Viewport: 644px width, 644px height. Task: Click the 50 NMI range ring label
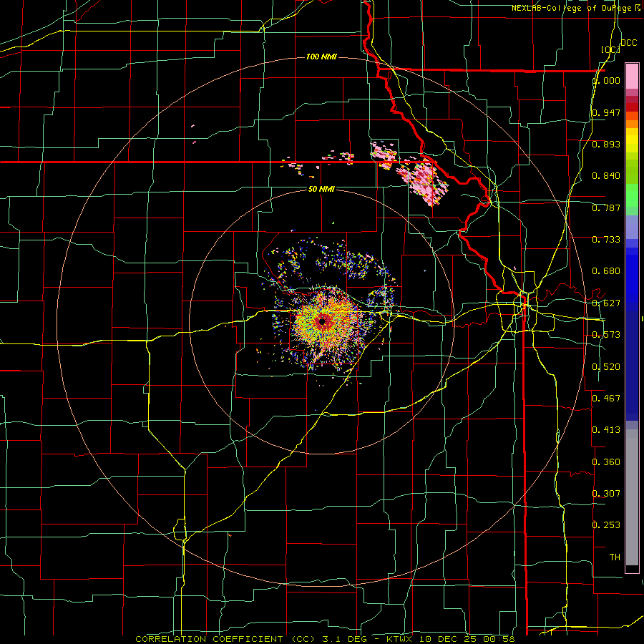321,189
